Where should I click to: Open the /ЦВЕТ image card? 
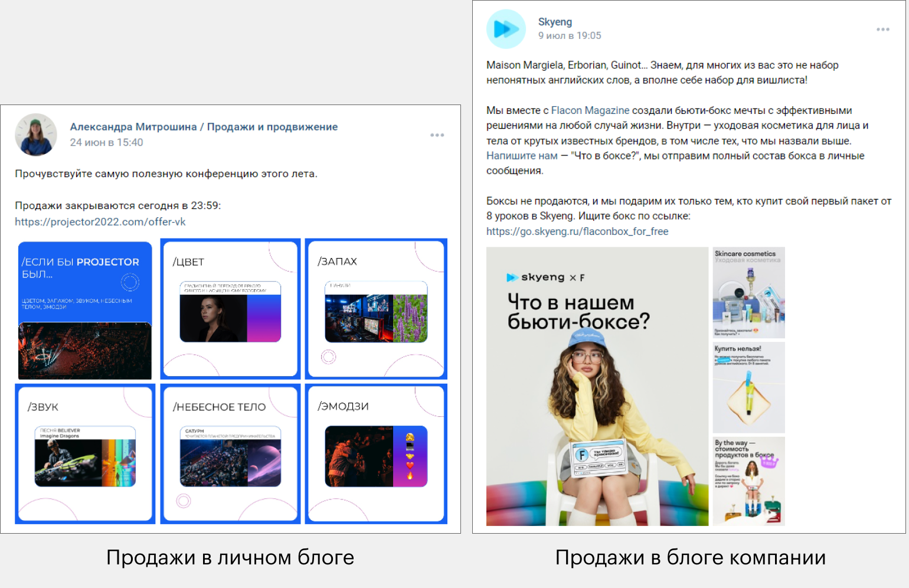pos(230,309)
